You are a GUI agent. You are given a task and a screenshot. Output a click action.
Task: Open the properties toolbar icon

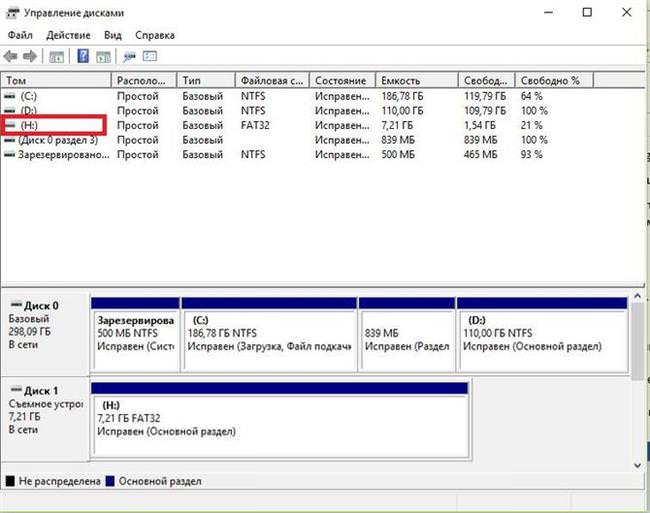tap(150, 56)
